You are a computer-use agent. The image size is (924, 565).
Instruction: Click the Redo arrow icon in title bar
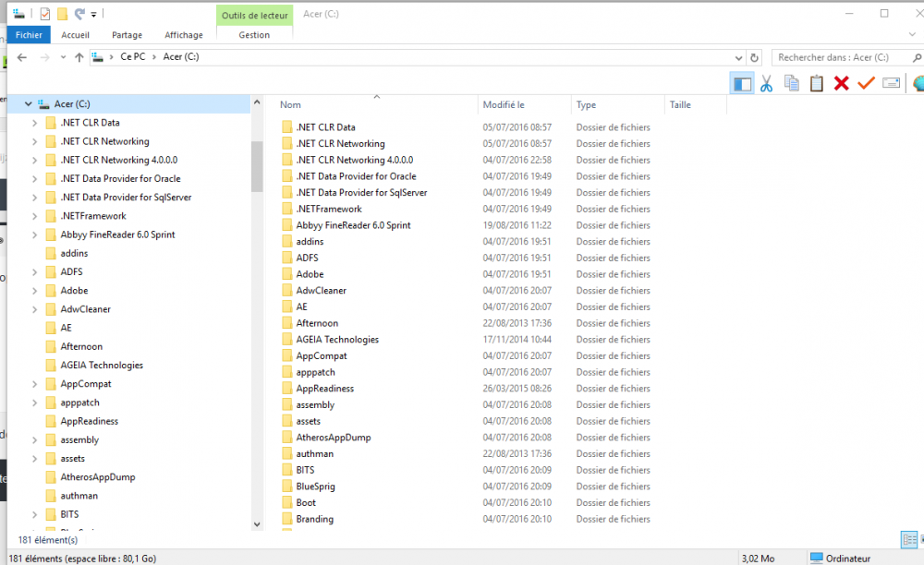tap(79, 14)
